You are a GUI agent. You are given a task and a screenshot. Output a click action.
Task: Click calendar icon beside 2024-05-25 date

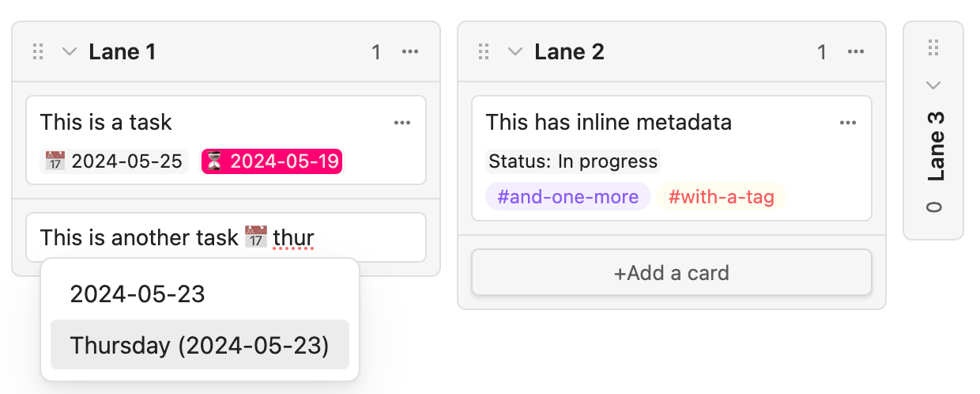(55, 161)
